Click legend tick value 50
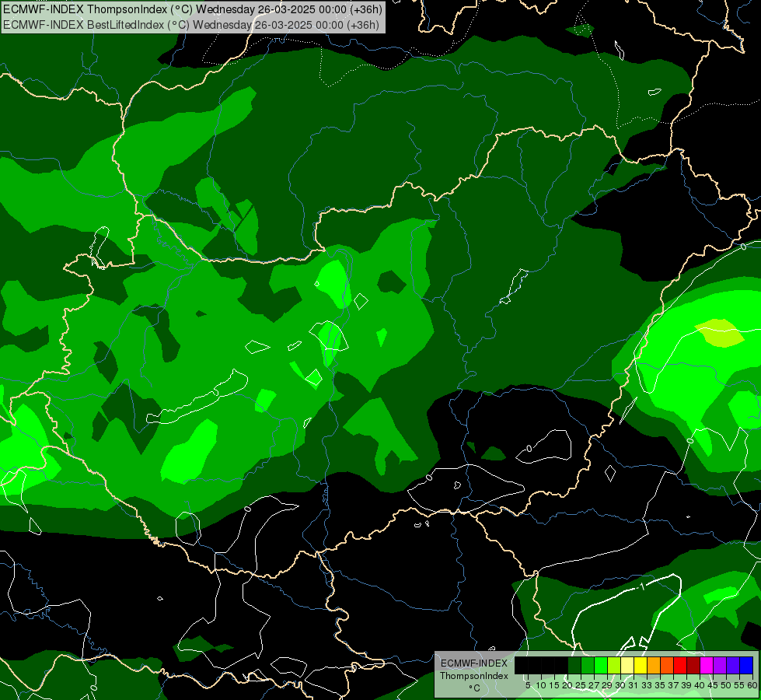 (726, 685)
